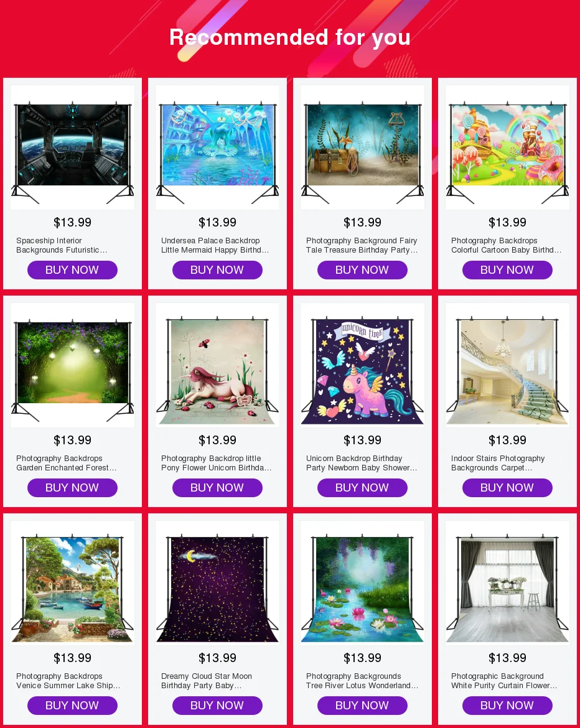Open the Tree River Lotus Wonderland image
Screen dimensions: 580x728
(x=362, y=582)
